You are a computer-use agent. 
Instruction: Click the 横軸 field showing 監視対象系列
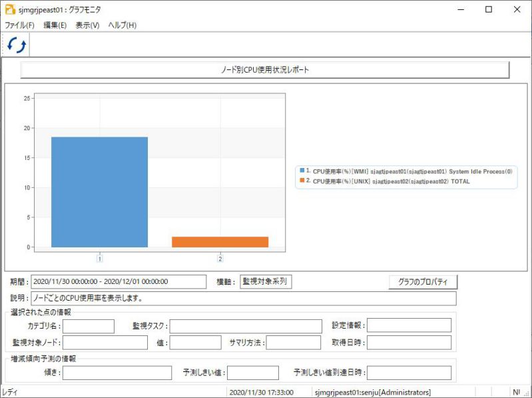point(266,281)
